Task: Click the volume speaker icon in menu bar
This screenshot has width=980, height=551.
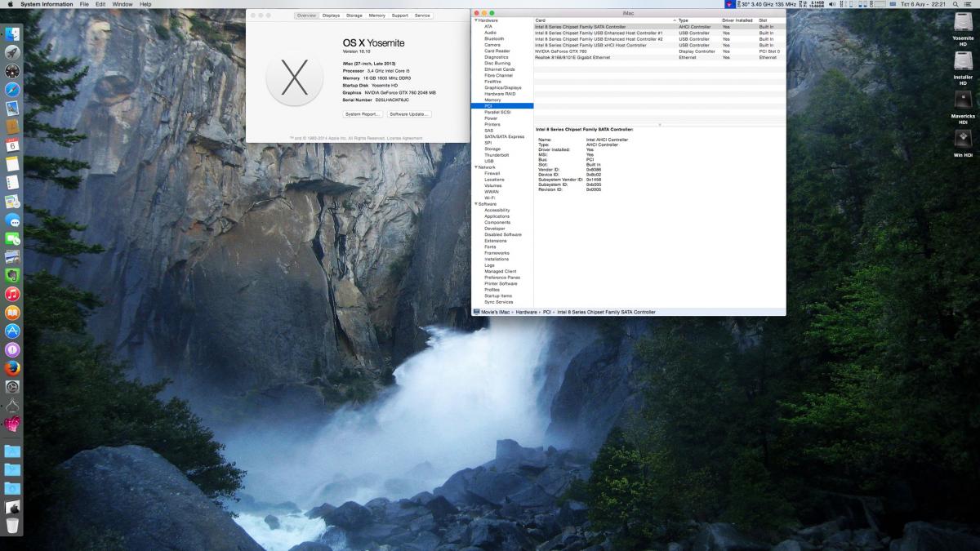Action: [x=831, y=4]
